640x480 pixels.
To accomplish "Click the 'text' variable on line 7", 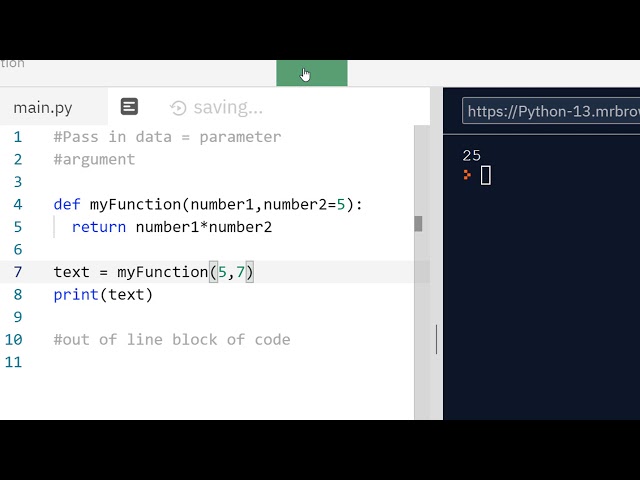I will [71, 272].
